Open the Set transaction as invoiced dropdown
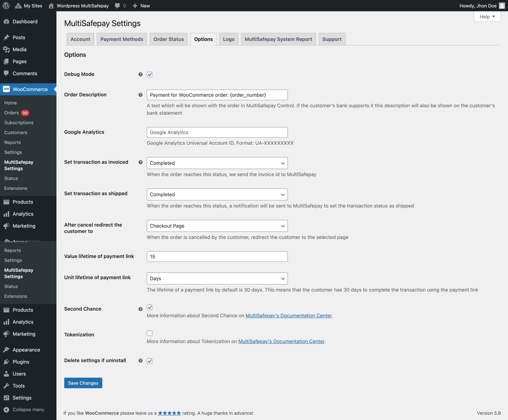 point(217,163)
